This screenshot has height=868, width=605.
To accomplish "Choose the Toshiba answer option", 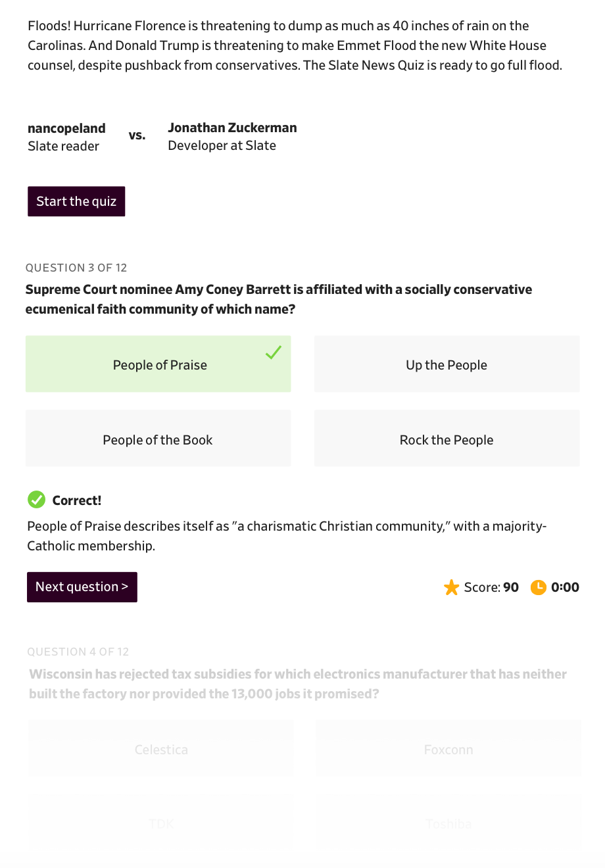I will tap(448, 823).
